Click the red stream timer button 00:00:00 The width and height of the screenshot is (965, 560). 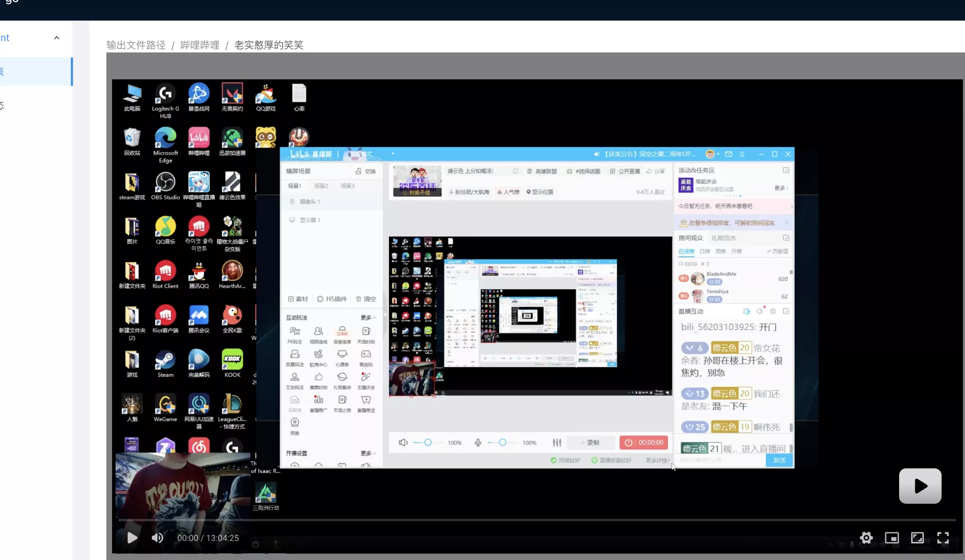[x=644, y=442]
